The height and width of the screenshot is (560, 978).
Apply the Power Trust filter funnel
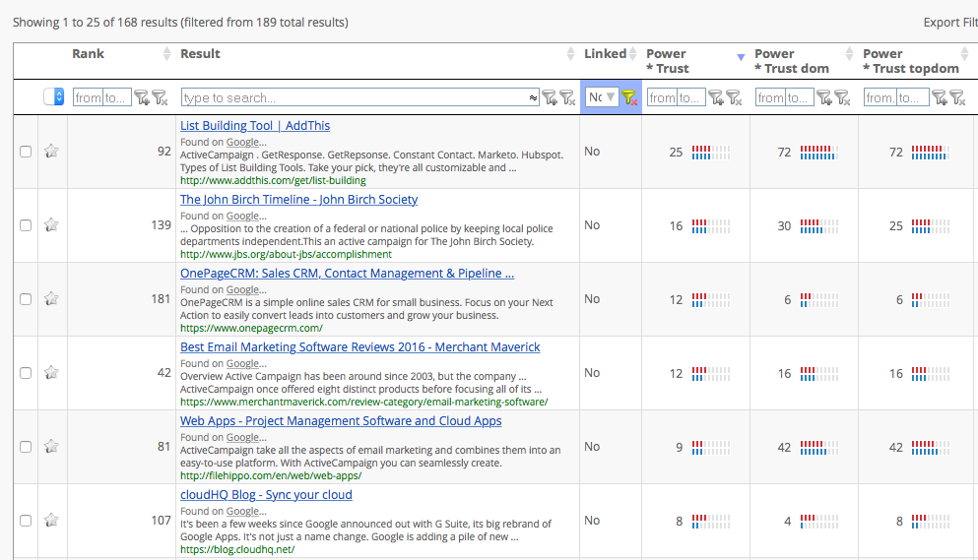coord(716,97)
